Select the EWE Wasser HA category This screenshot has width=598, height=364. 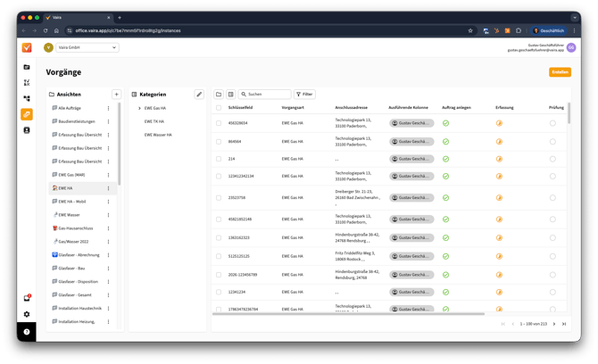click(158, 135)
